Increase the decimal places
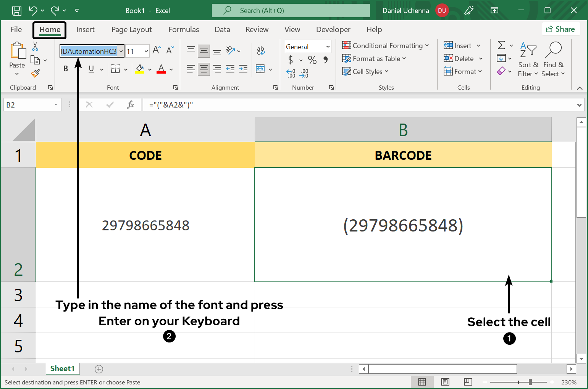Screen dimensions: 588x389 pyautogui.click(x=290, y=72)
